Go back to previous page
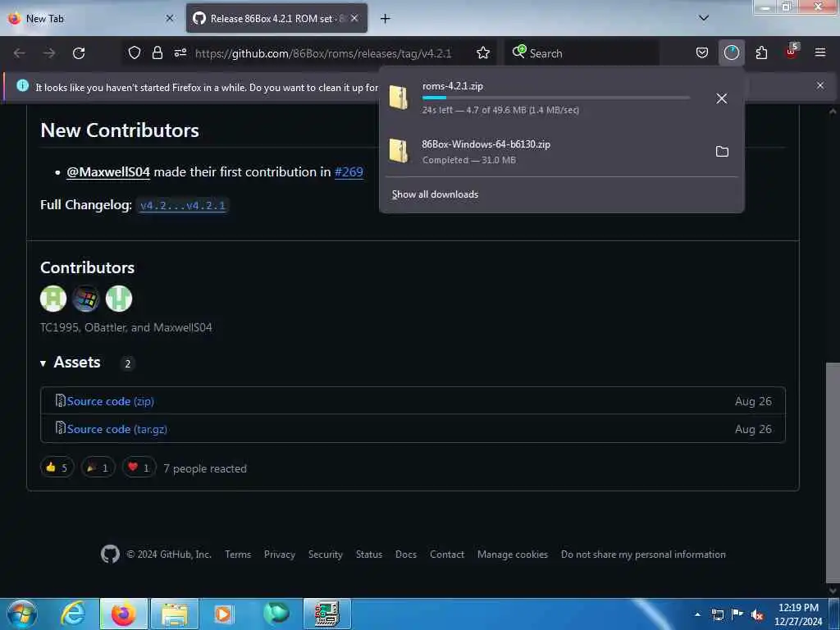 click(20, 53)
